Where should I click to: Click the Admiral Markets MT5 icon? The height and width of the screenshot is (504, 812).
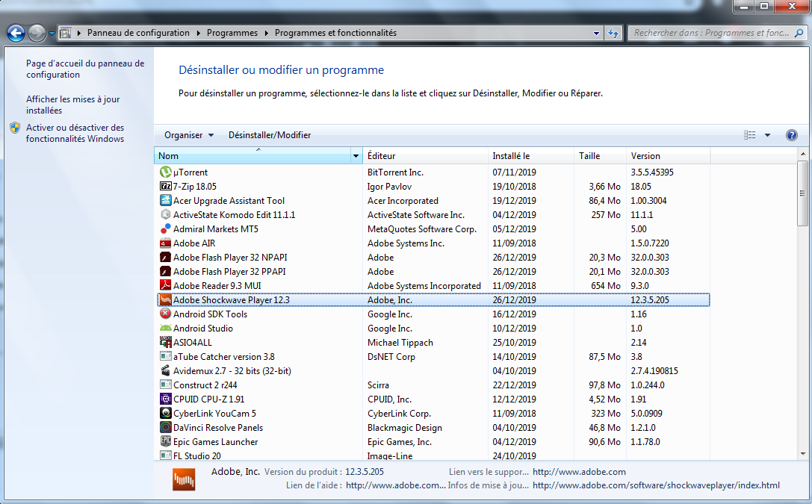(165, 228)
